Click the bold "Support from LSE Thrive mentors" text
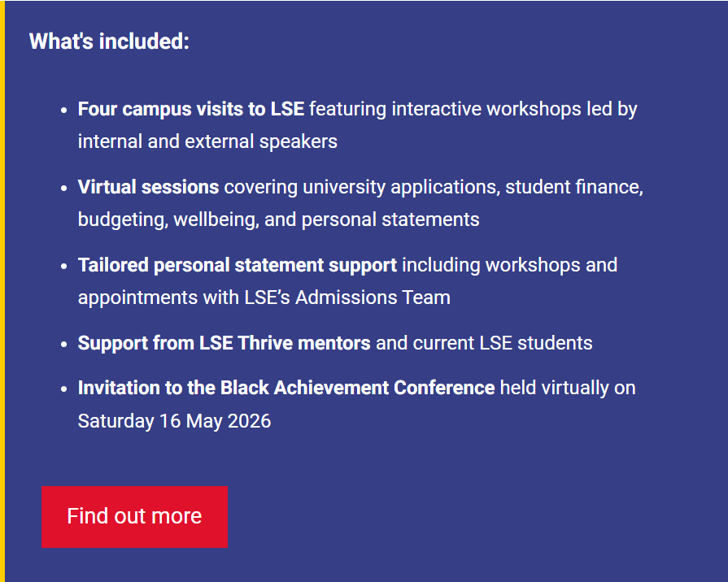Viewport: 728px width, 582px height. point(224,343)
